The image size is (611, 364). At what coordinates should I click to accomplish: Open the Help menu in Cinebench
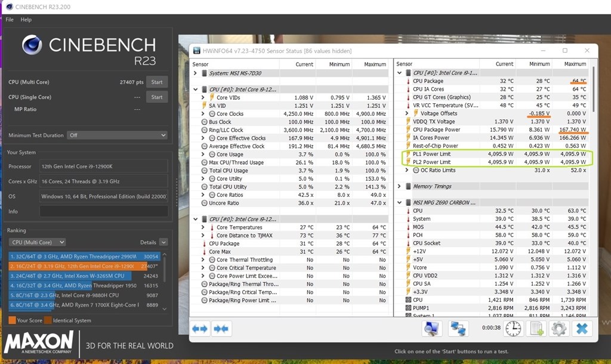(x=26, y=20)
